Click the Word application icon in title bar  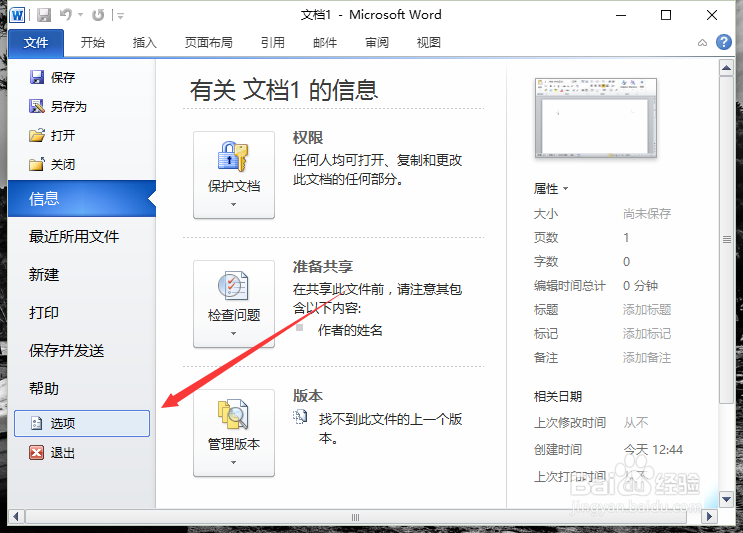(17, 15)
